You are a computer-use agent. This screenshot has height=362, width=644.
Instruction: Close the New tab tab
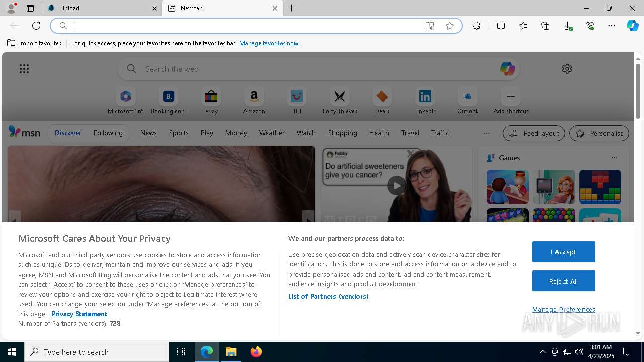[x=275, y=8]
